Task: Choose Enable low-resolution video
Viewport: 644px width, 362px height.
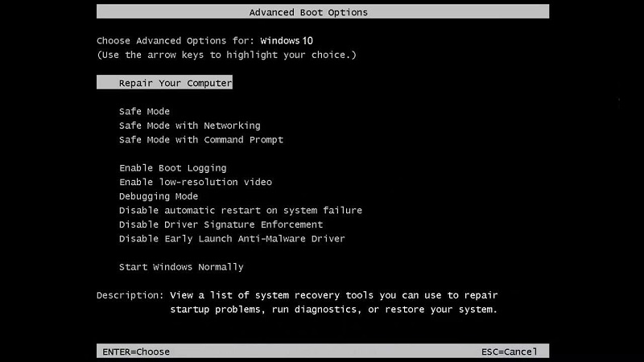Action: (x=195, y=183)
